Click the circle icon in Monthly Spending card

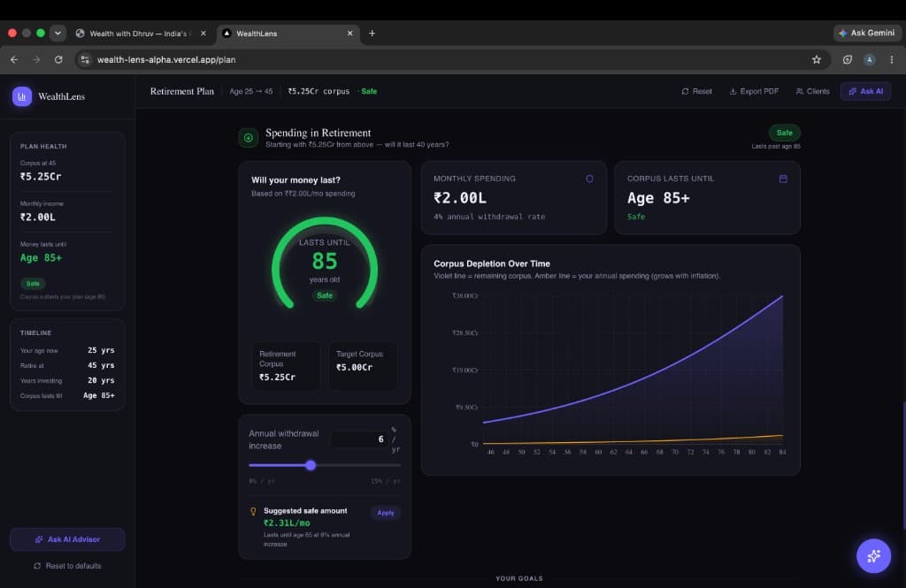click(x=589, y=179)
